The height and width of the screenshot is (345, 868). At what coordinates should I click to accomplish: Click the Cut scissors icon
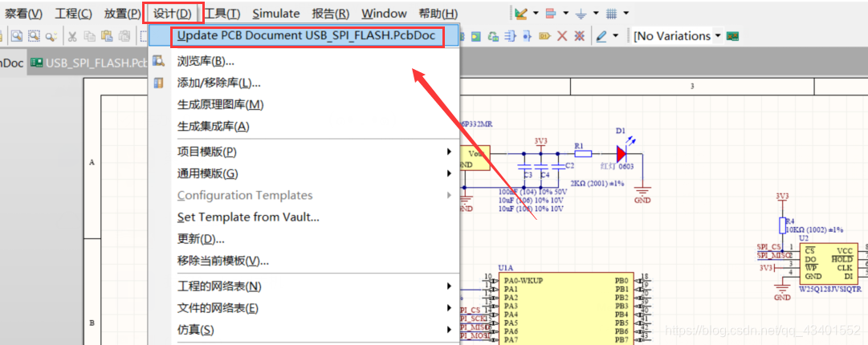pos(72,36)
